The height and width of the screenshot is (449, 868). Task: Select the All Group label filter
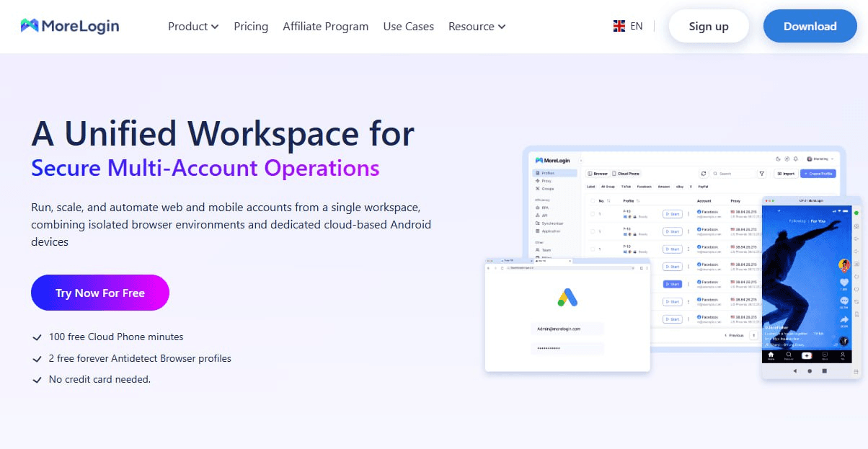click(608, 187)
